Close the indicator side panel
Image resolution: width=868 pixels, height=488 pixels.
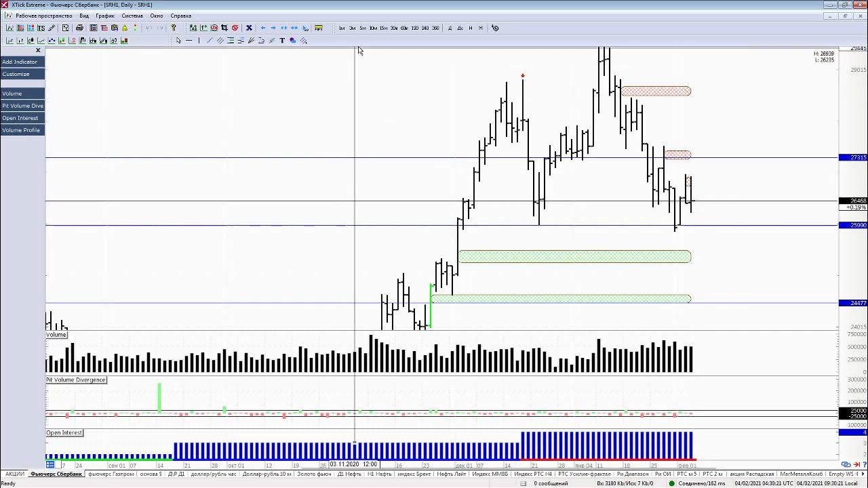pyautogui.click(x=38, y=50)
